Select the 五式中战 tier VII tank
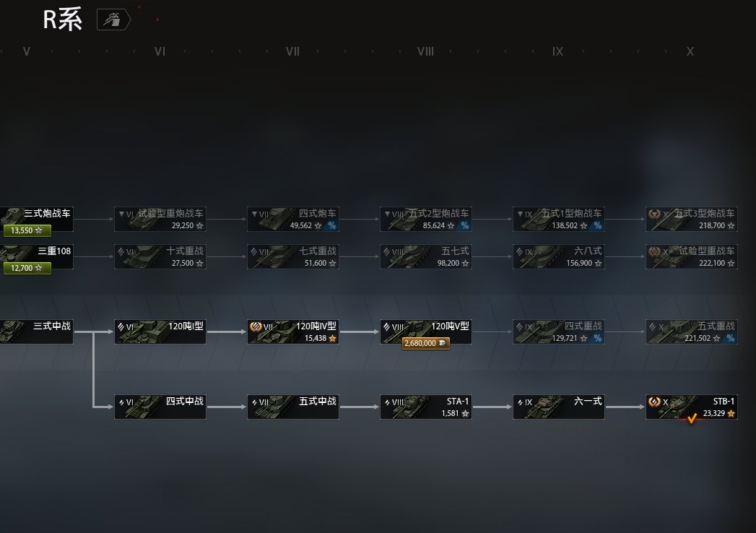This screenshot has width=756, height=533. click(293, 407)
